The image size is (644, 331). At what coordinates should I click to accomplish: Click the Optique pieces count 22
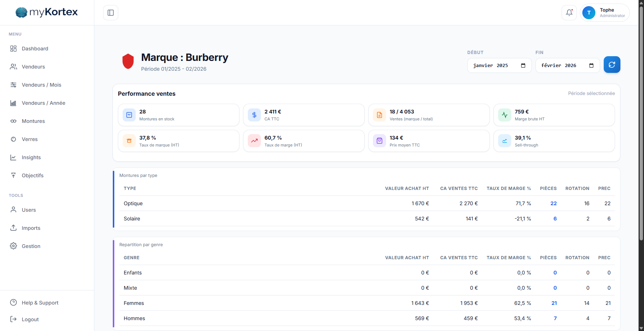pyautogui.click(x=553, y=203)
